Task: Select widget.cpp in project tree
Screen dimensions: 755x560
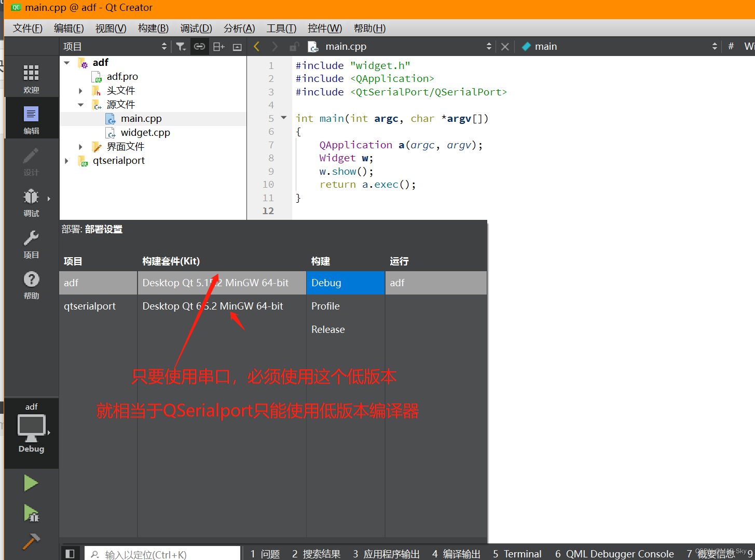Action: tap(145, 133)
